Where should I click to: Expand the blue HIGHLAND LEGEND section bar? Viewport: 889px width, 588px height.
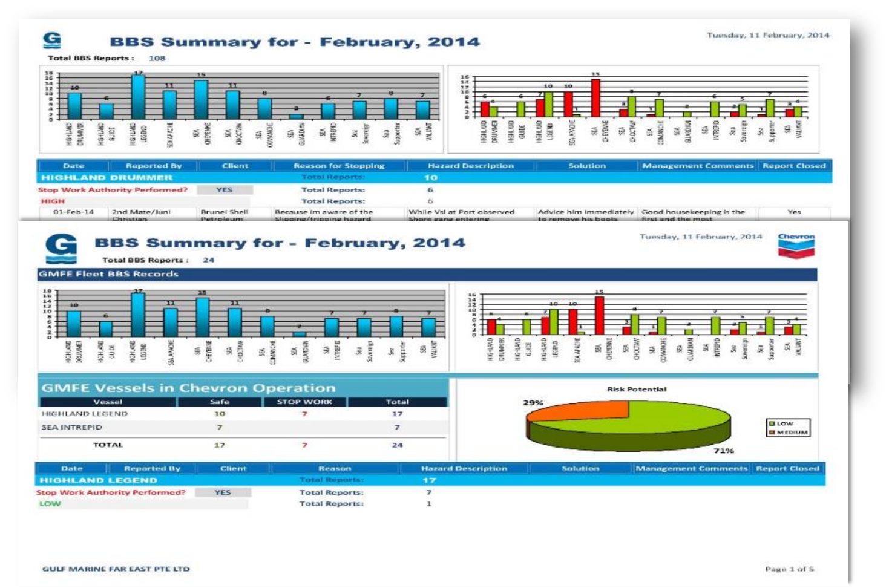(x=99, y=480)
